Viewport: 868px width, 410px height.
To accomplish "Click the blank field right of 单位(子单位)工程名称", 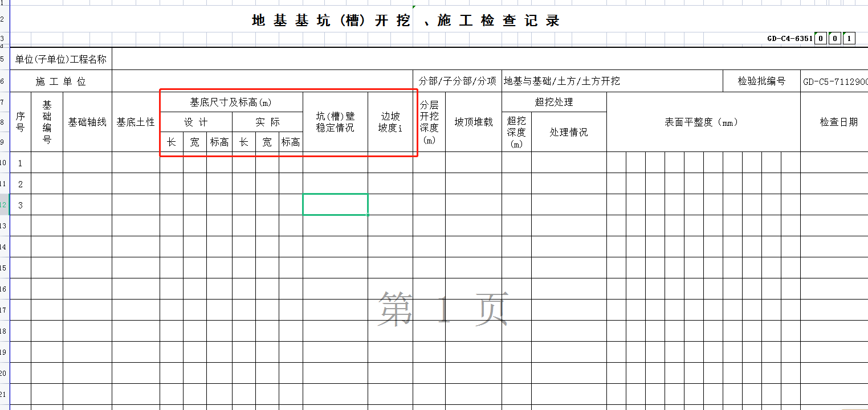I will coord(490,59).
